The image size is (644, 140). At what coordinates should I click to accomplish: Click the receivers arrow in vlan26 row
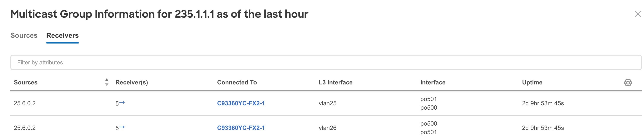click(122, 127)
